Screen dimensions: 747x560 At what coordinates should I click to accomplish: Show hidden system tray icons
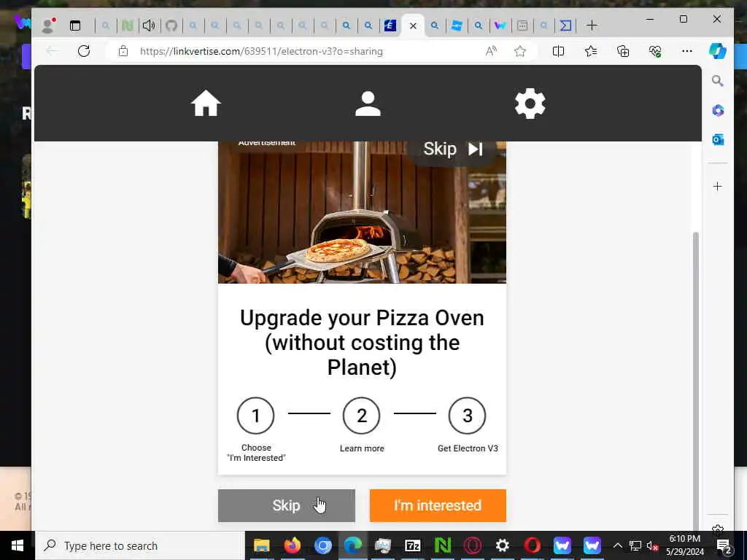pos(617,545)
